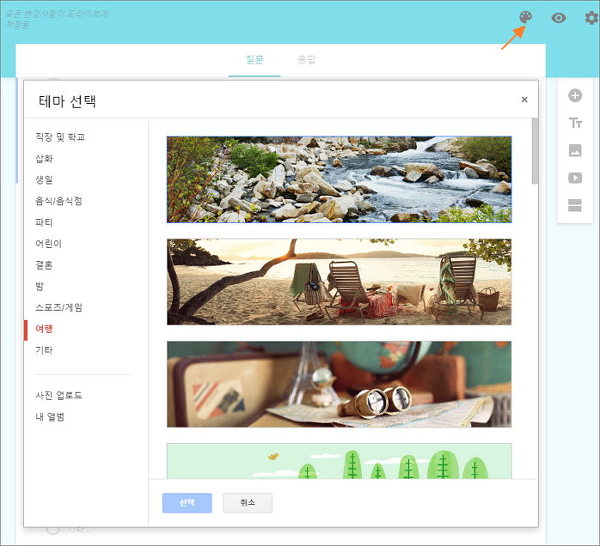Image resolution: width=600 pixels, height=546 pixels.
Task: Add a video using the play icon
Action: (575, 178)
